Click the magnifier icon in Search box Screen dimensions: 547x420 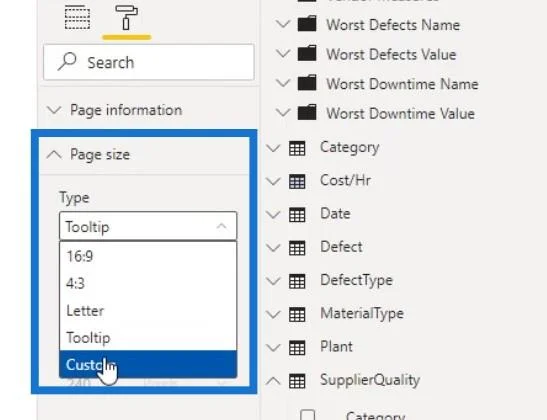[x=67, y=62]
